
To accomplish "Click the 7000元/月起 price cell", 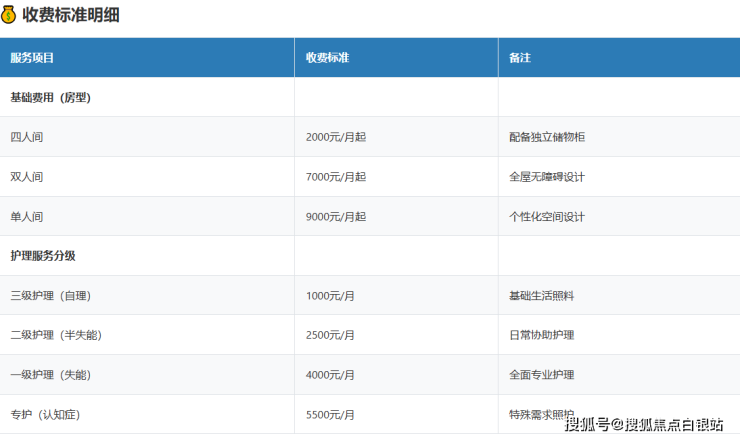I will tap(336, 177).
